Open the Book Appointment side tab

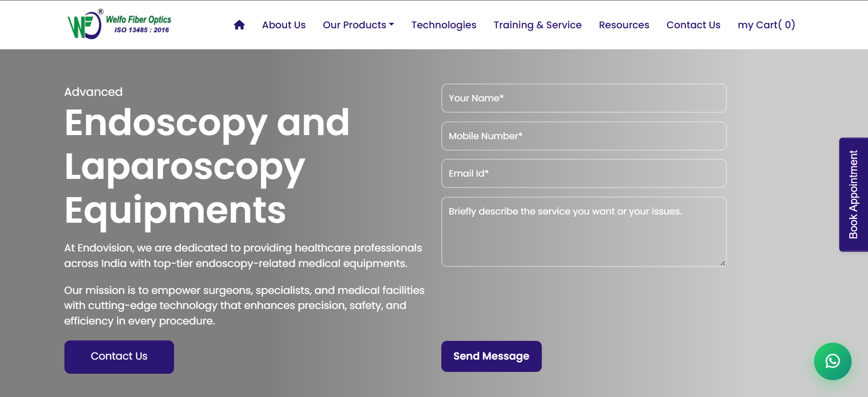853,194
